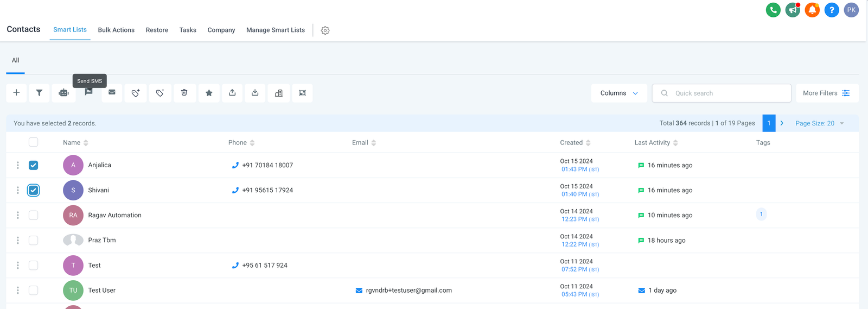
Task: Click the send email envelope icon
Action: tap(112, 92)
